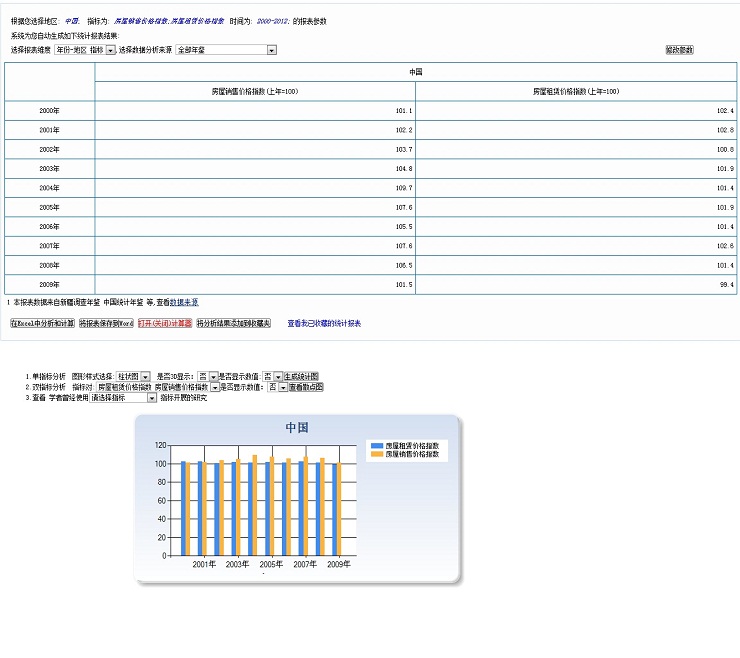This screenshot has width=740, height=658.
Task: Click the 修改参数 button
Action: 679,49
